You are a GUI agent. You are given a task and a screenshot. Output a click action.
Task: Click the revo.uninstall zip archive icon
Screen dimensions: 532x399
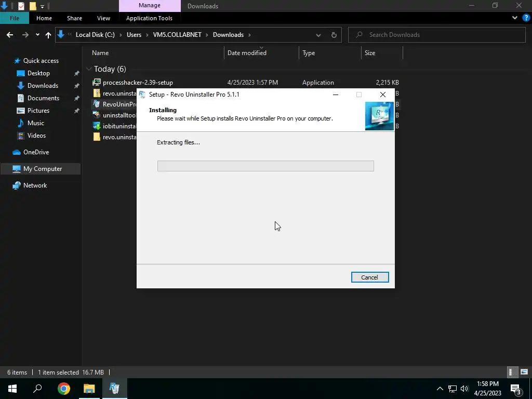pyautogui.click(x=97, y=94)
